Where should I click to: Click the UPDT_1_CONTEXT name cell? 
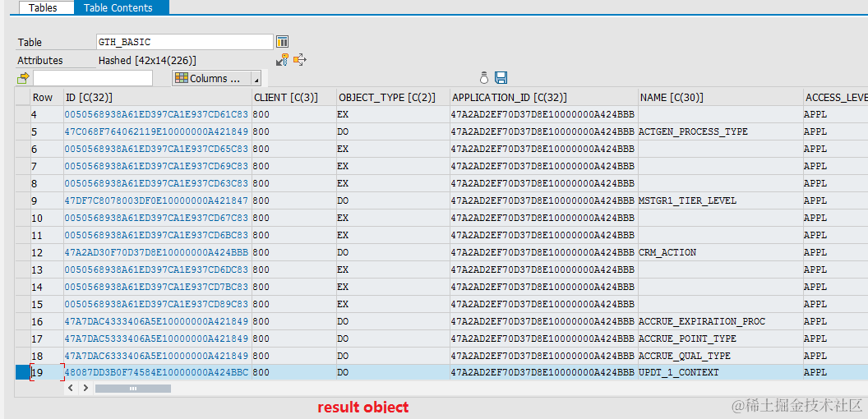(x=720, y=372)
